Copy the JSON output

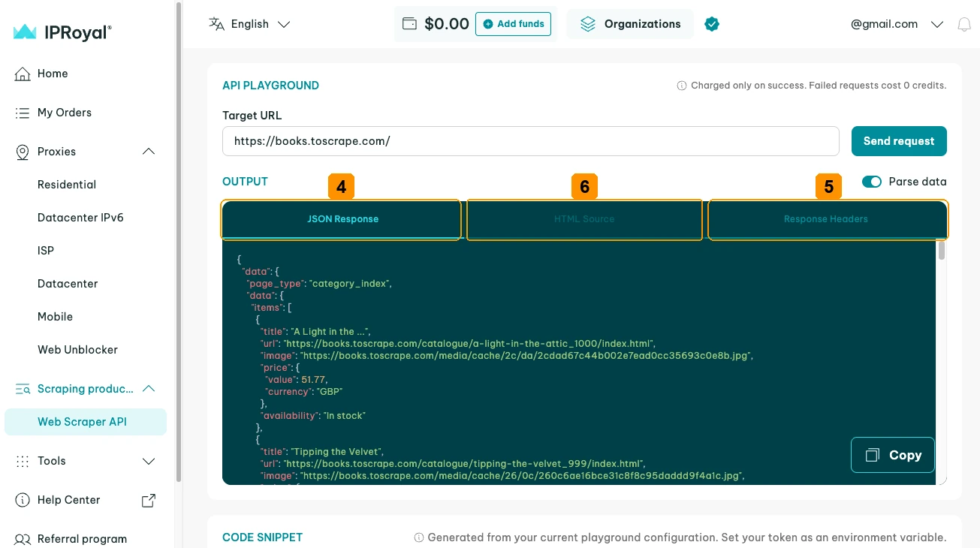893,455
